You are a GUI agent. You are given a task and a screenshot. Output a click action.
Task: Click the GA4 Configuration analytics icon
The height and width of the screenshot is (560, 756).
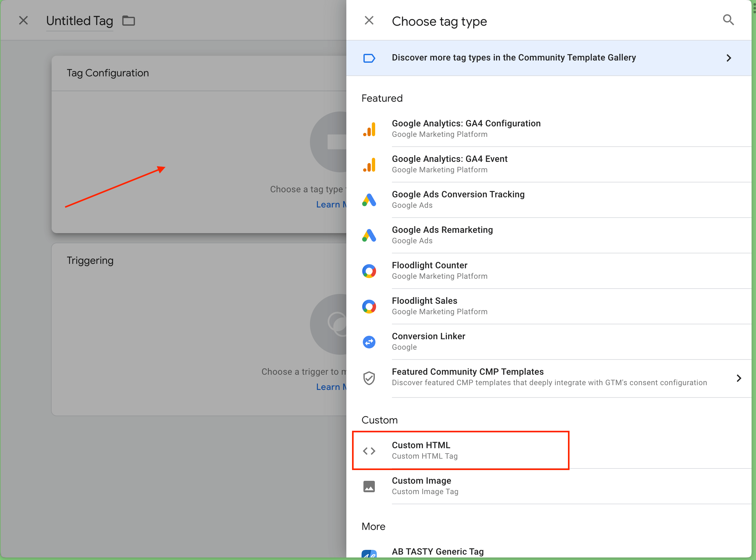pos(369,129)
